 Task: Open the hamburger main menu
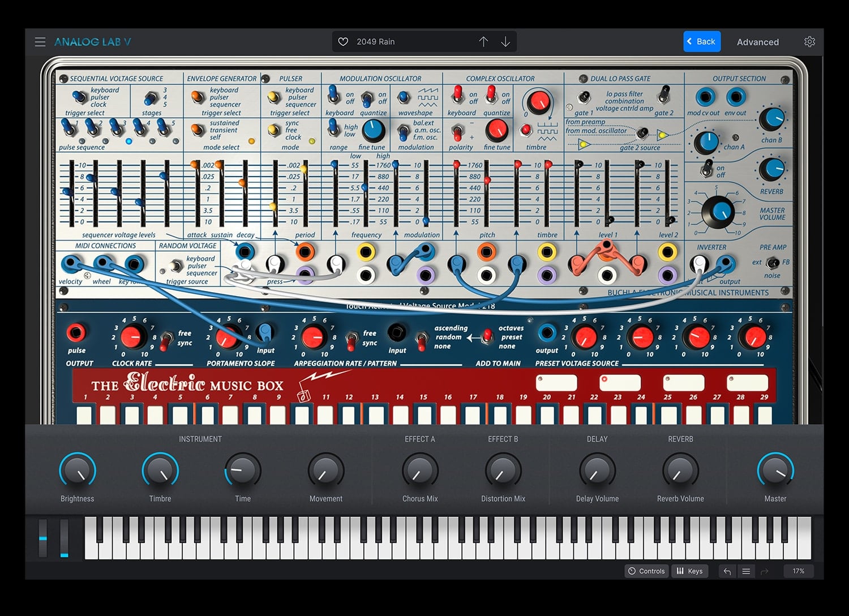(x=40, y=42)
